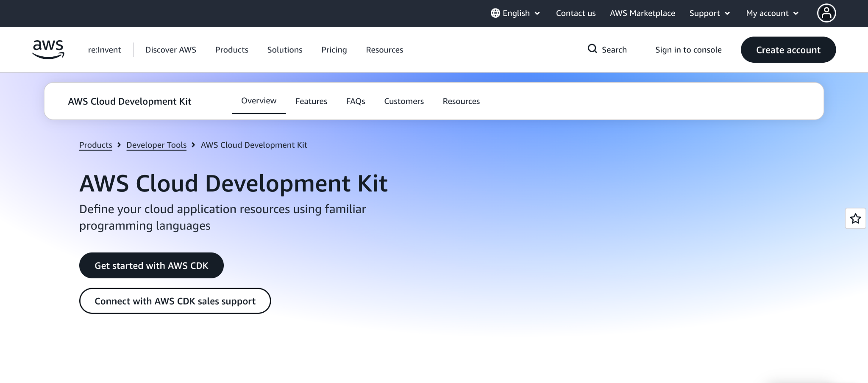This screenshot has width=868, height=383.
Task: Expand the English language dropdown
Action: click(515, 13)
